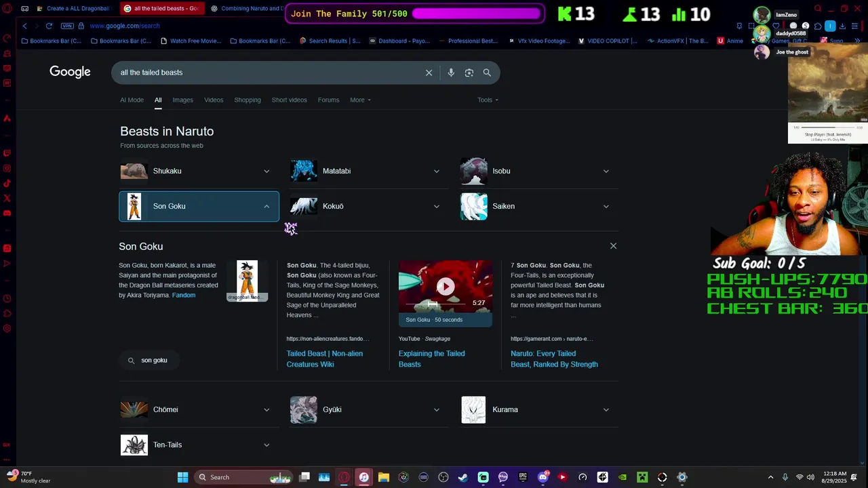The image size is (868, 488).
Task: Open Windows Start menu
Action: click(182, 477)
